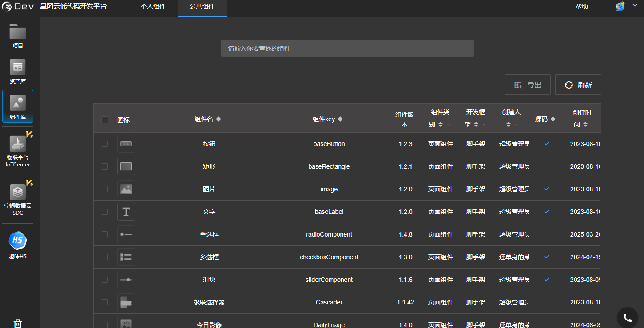
Task: Open the 资产库 sidebar icon
Action: 18,67
